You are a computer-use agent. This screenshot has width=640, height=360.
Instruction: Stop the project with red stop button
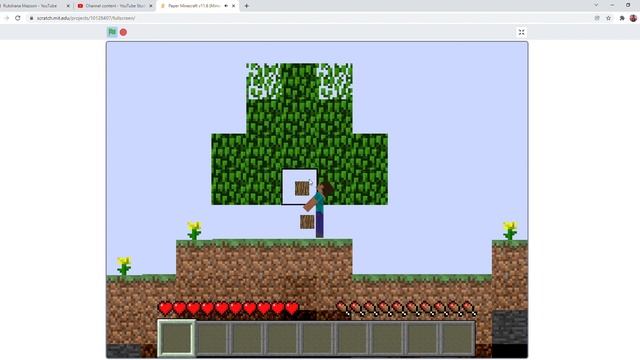point(123,32)
